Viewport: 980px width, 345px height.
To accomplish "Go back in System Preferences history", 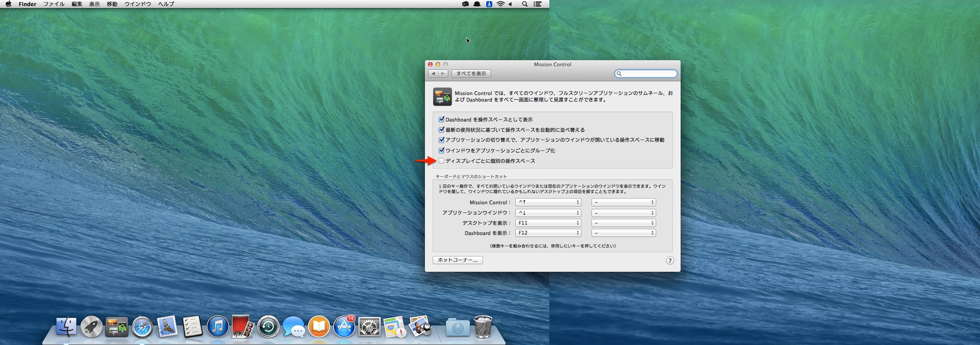I will click(433, 74).
